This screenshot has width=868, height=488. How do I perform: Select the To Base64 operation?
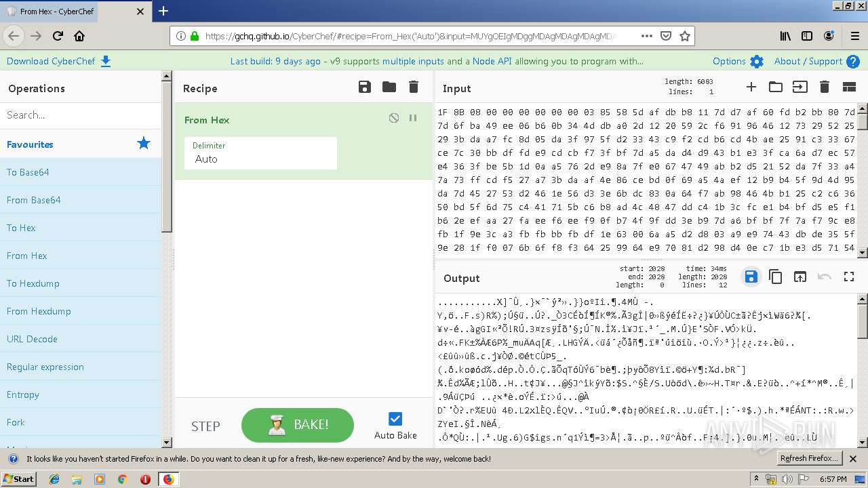pos(81,172)
